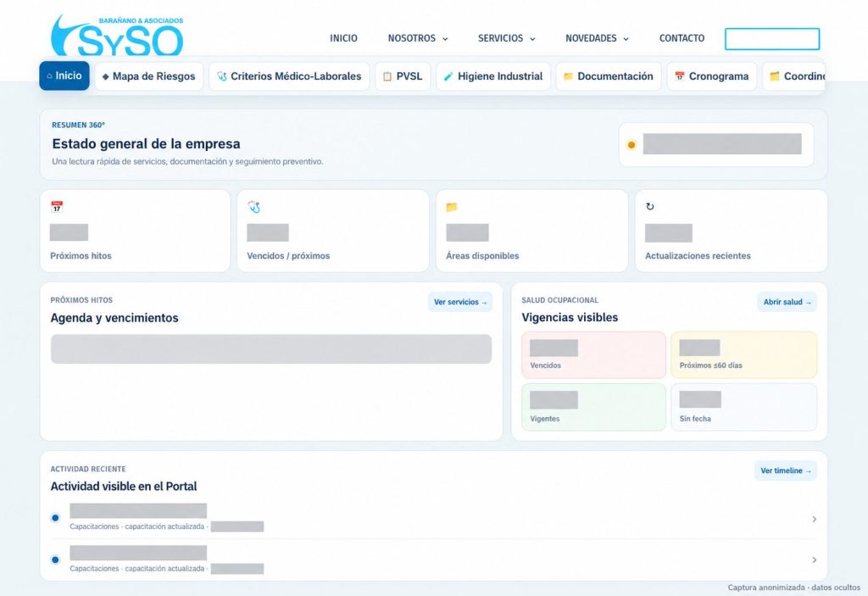
Task: Click the calendar icon above Próximos hitos
Action: (57, 207)
